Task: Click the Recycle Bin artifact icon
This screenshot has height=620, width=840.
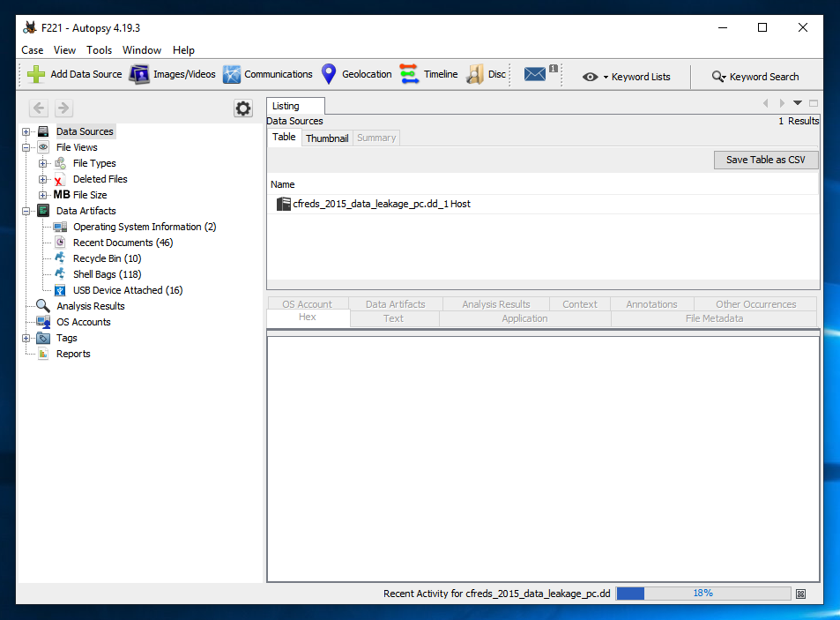Action: (x=60, y=258)
